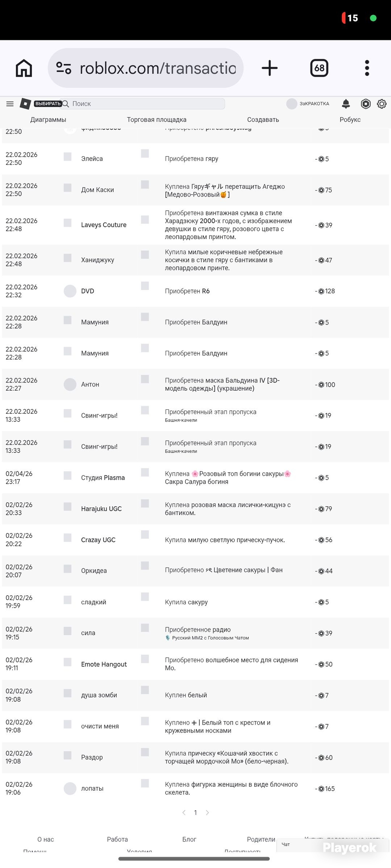This screenshot has height=868, width=391.
Task: Open the tab switcher showing 68 tabs
Action: [x=319, y=68]
